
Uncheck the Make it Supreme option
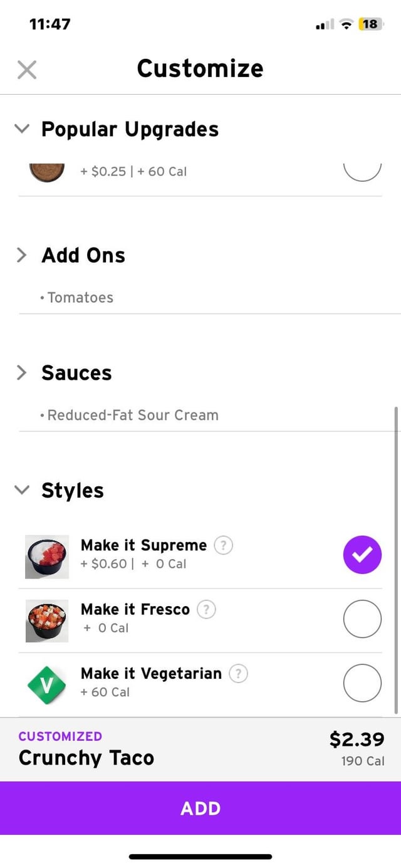pyautogui.click(x=362, y=555)
